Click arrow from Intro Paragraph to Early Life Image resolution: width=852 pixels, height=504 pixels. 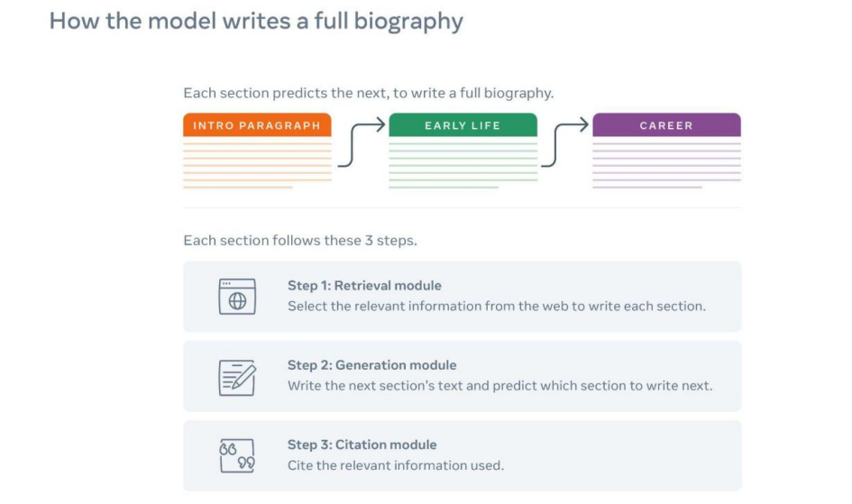coord(361,144)
